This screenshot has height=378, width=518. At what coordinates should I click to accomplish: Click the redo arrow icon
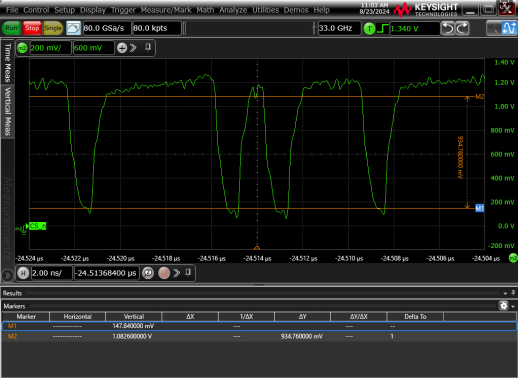pos(462,28)
